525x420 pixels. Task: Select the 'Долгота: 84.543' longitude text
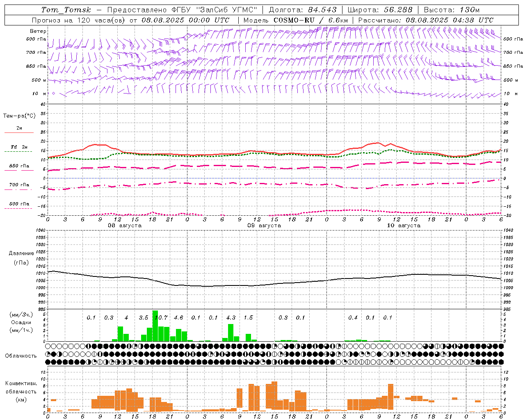pyautogui.click(x=303, y=10)
